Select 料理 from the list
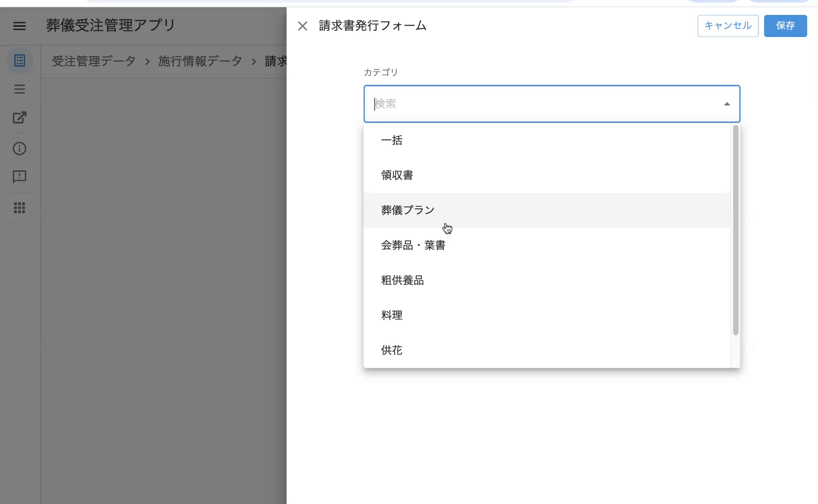 (547, 315)
